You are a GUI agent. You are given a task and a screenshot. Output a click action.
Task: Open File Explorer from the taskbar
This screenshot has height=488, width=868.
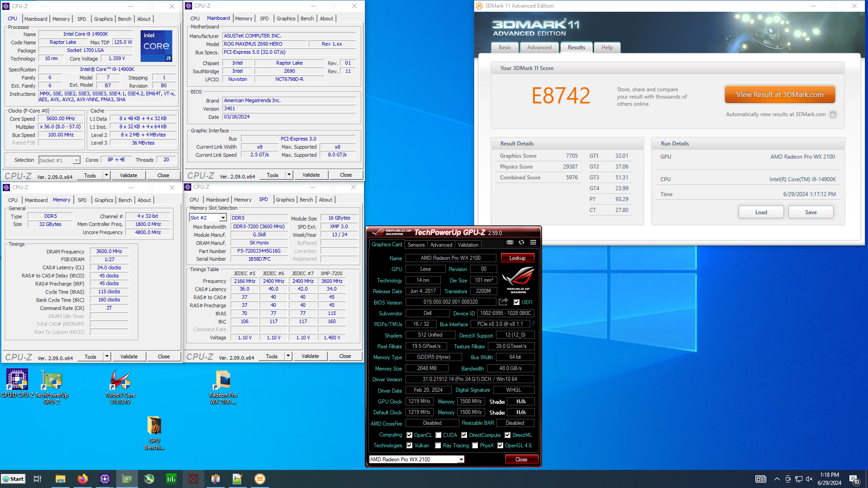point(60,479)
